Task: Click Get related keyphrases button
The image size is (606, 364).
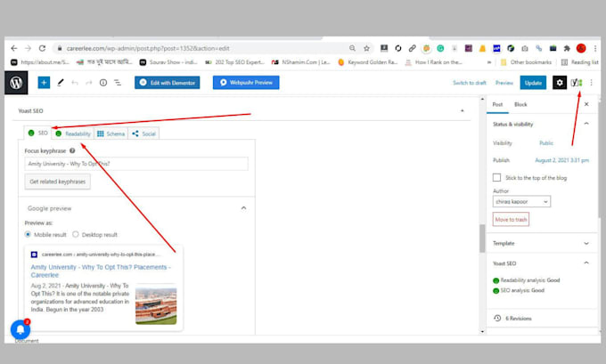Action: [x=58, y=182]
